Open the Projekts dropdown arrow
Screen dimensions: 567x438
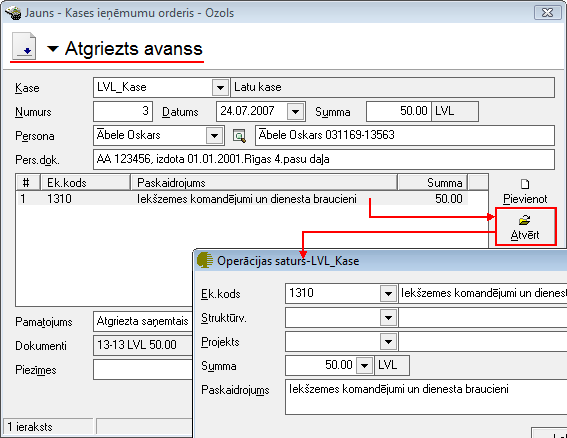tap(388, 341)
